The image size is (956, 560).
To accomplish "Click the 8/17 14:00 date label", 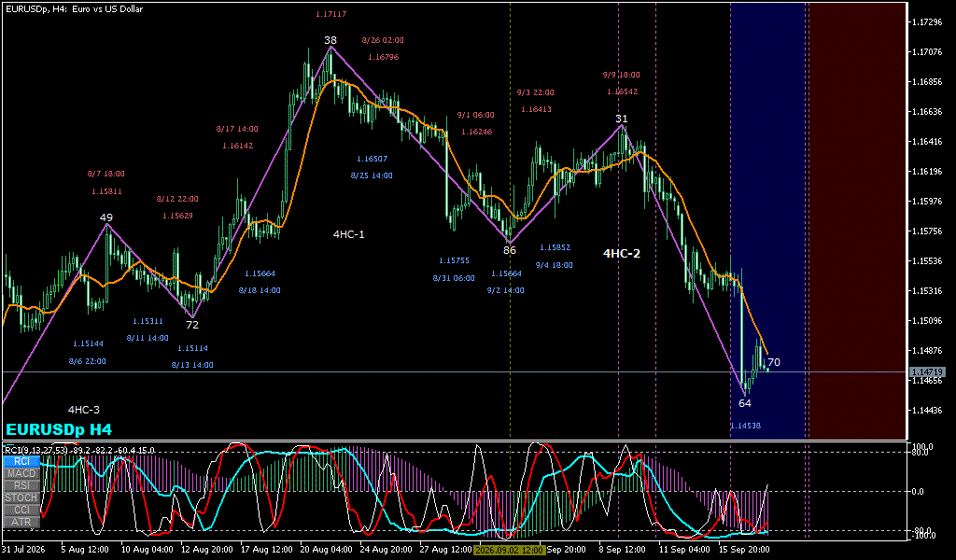I will pyautogui.click(x=237, y=129).
